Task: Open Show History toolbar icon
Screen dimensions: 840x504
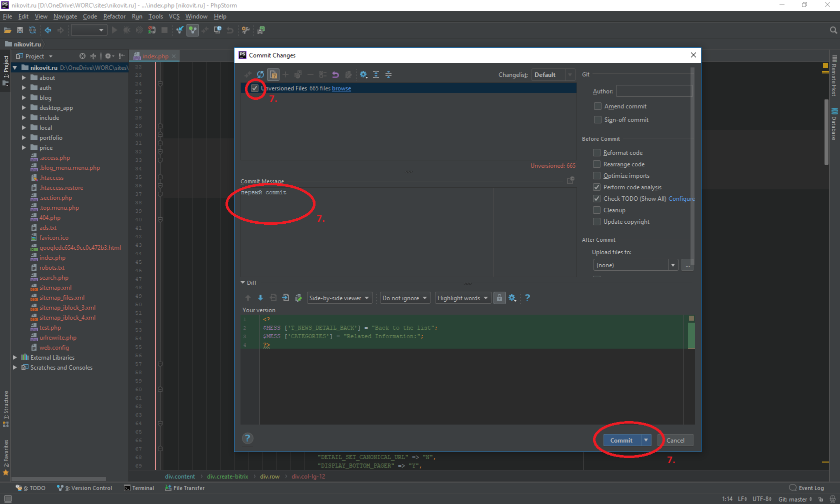Action: click(x=217, y=30)
